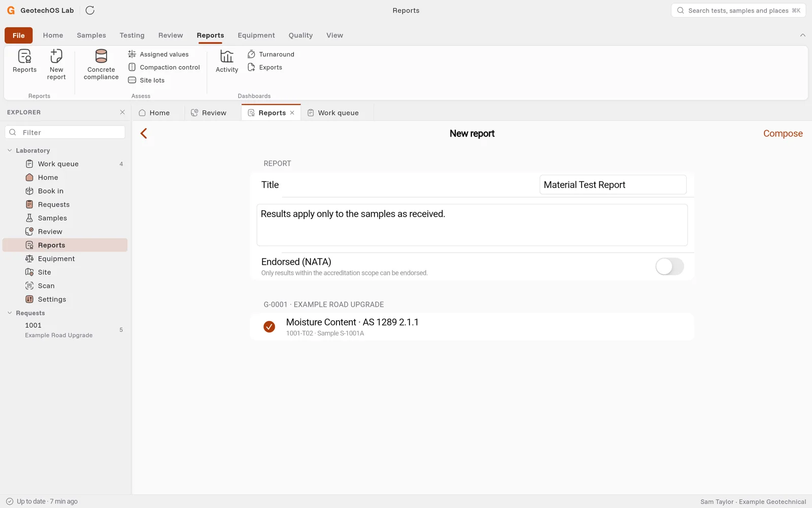Select the Reports ribbon tab
This screenshot has width=812, height=508.
point(210,35)
